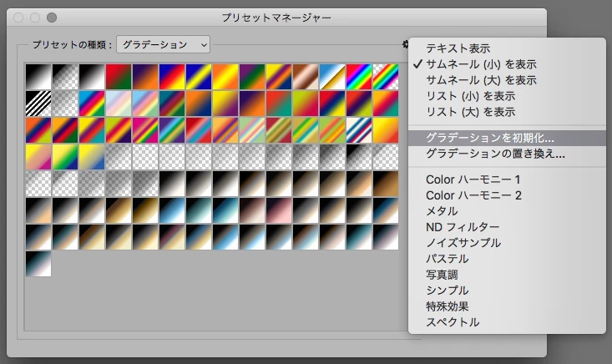Select the pink-toned gradient in row six
Viewport: 612px width, 364px height.
(x=279, y=210)
